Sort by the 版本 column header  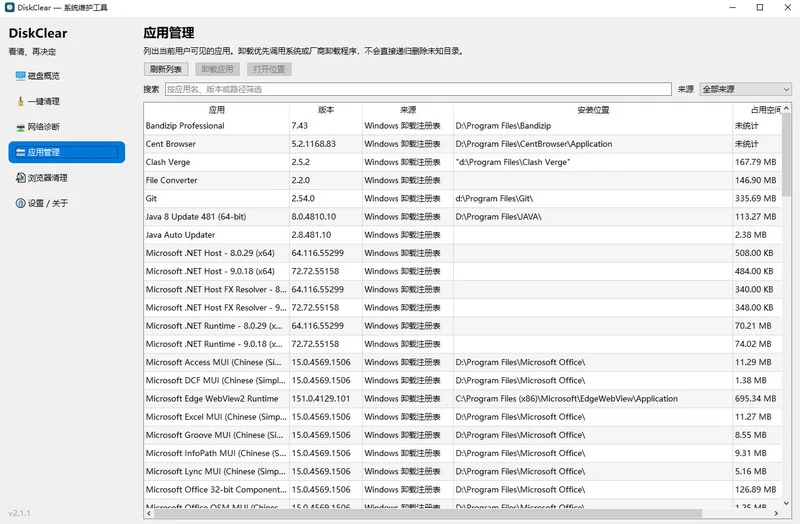(326, 110)
